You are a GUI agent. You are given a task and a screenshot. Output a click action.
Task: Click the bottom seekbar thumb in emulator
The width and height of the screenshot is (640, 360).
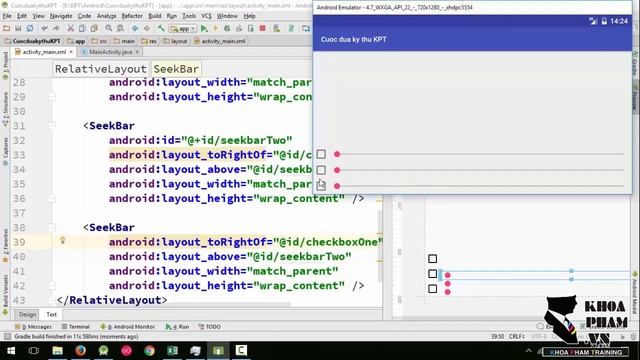[x=337, y=186]
